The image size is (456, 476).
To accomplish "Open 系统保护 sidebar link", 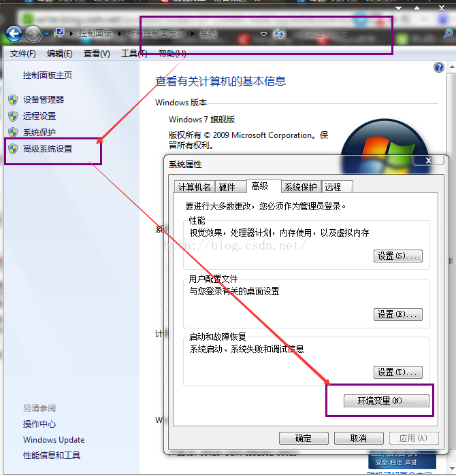I will point(39,133).
